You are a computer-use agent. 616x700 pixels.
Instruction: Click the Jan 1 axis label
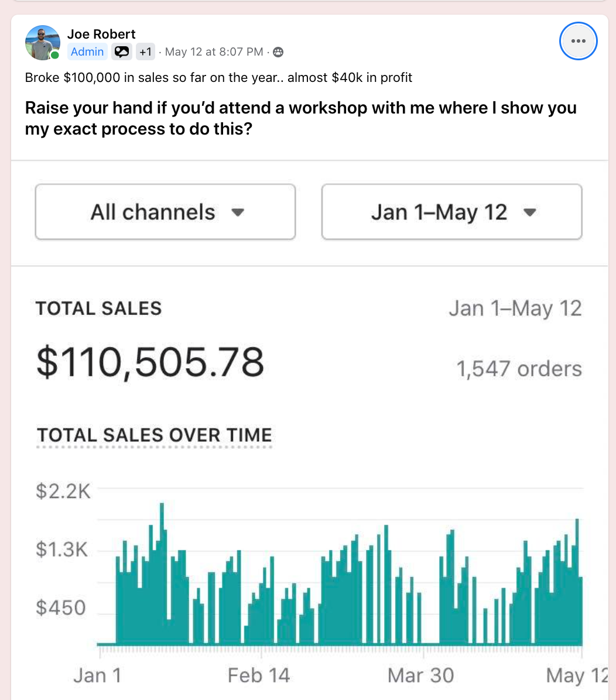pyautogui.click(x=97, y=675)
